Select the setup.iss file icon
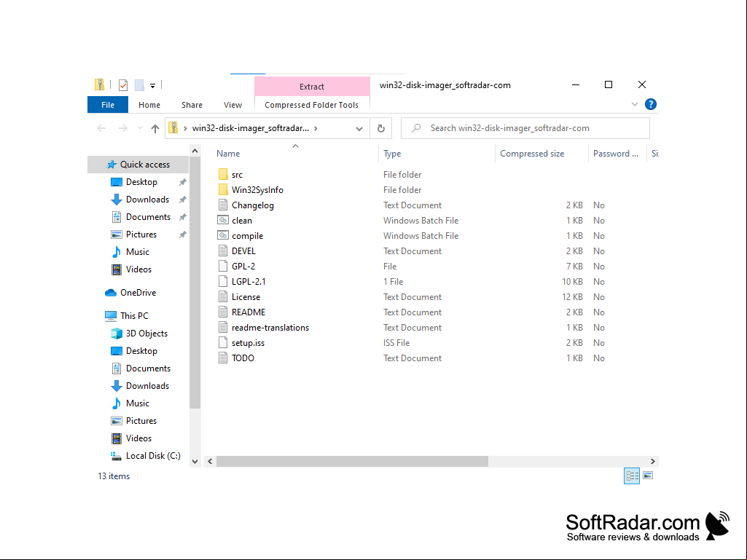Image resolution: width=747 pixels, height=560 pixels. pyautogui.click(x=223, y=342)
